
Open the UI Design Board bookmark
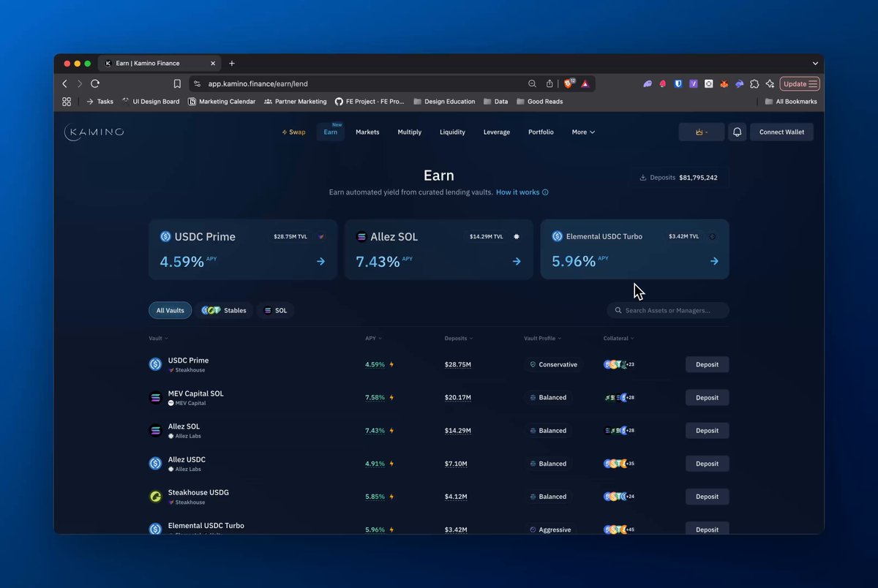pos(151,102)
